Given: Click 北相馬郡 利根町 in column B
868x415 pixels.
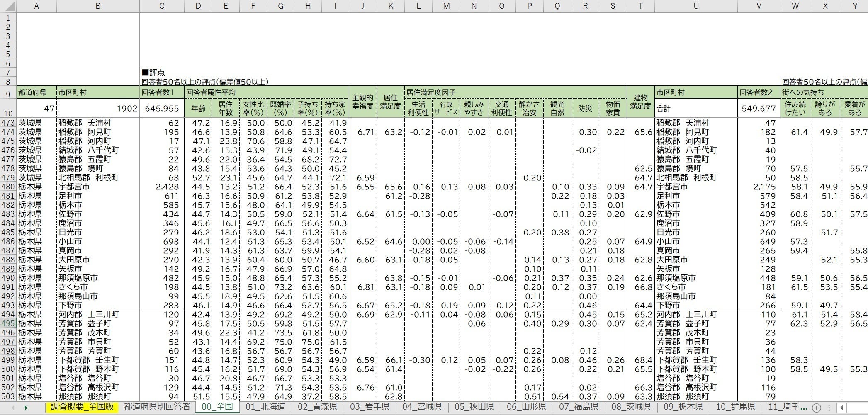Looking at the screenshot, I should 98,178.
